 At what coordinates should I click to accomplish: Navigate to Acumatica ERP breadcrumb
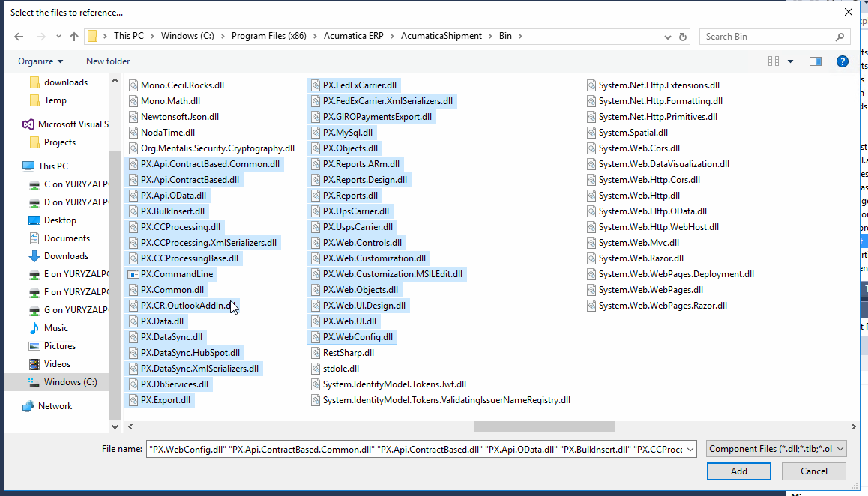click(x=353, y=36)
